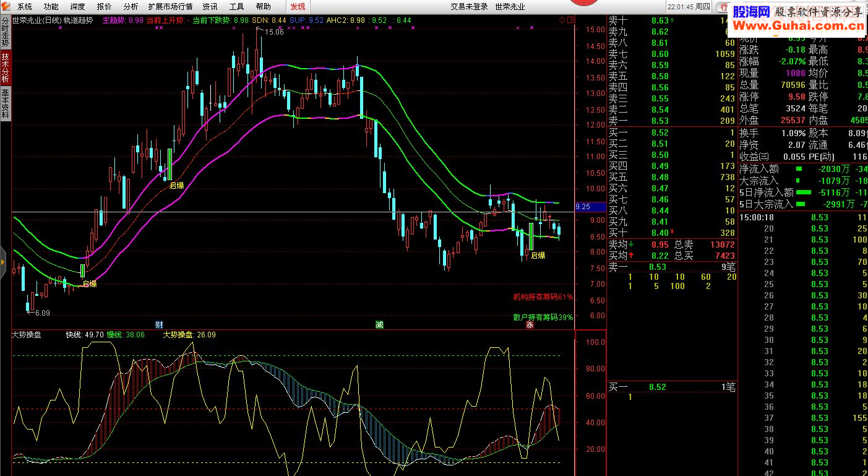The width and height of the screenshot is (868, 476).
Task: Click the 大势操盘 sub-chart title
Action: tap(27, 334)
